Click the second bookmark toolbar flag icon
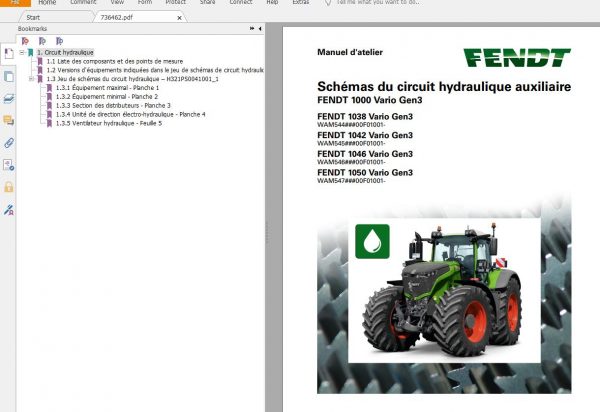The height and width of the screenshot is (412, 600). pyautogui.click(x=42, y=41)
